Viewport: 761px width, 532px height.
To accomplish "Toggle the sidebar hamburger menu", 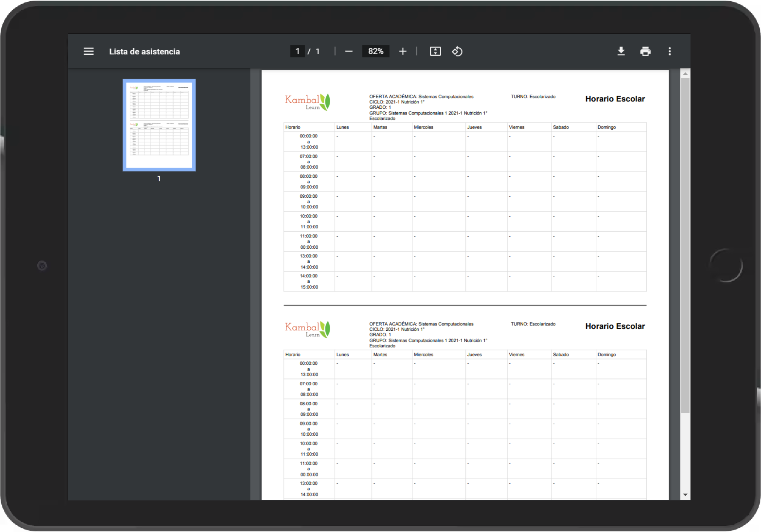I will click(x=88, y=51).
